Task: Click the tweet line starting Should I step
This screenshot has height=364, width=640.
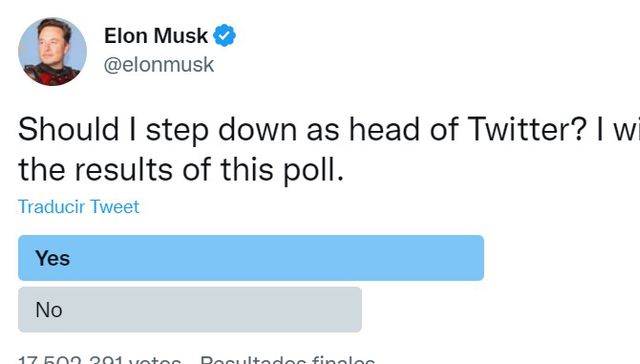Action: (329, 130)
